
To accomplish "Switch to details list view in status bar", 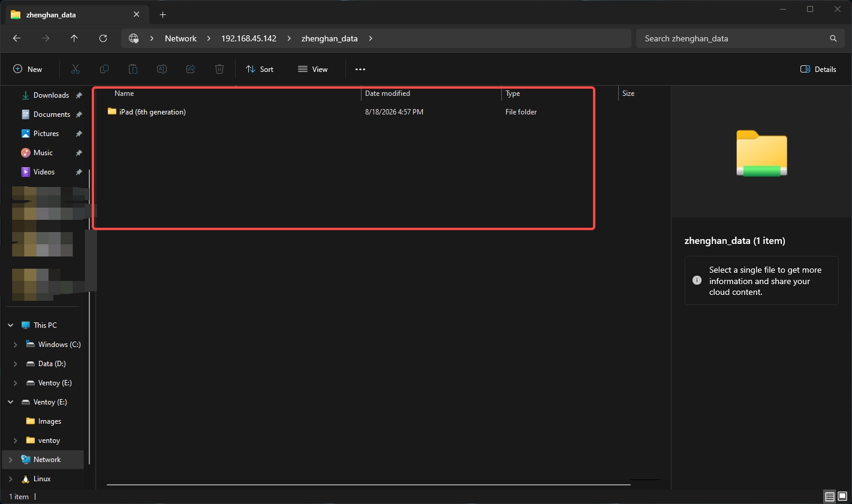I will pos(830,497).
